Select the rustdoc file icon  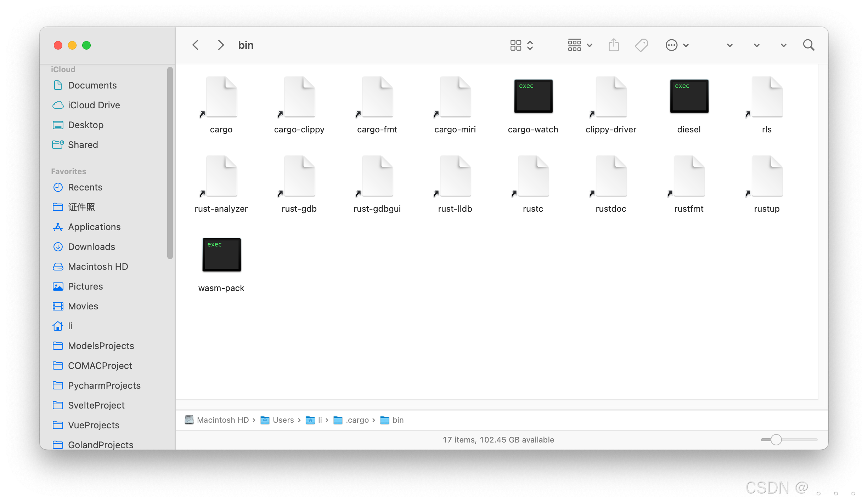coord(611,176)
